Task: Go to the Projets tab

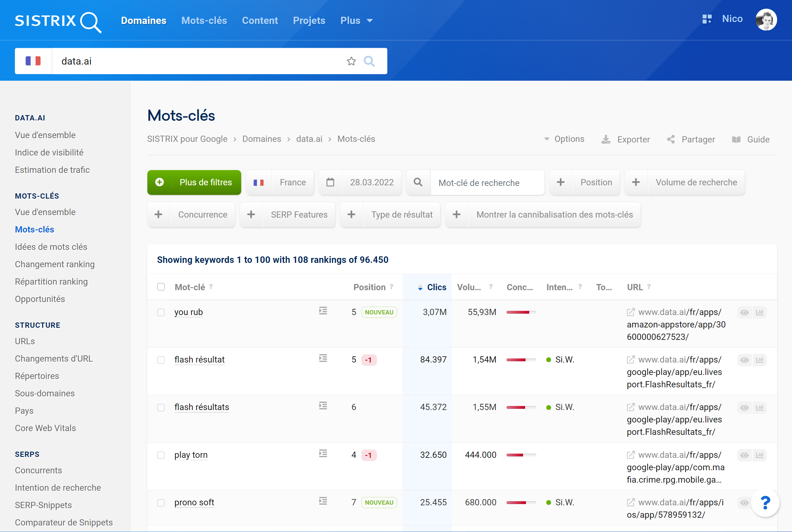Action: pos(309,21)
